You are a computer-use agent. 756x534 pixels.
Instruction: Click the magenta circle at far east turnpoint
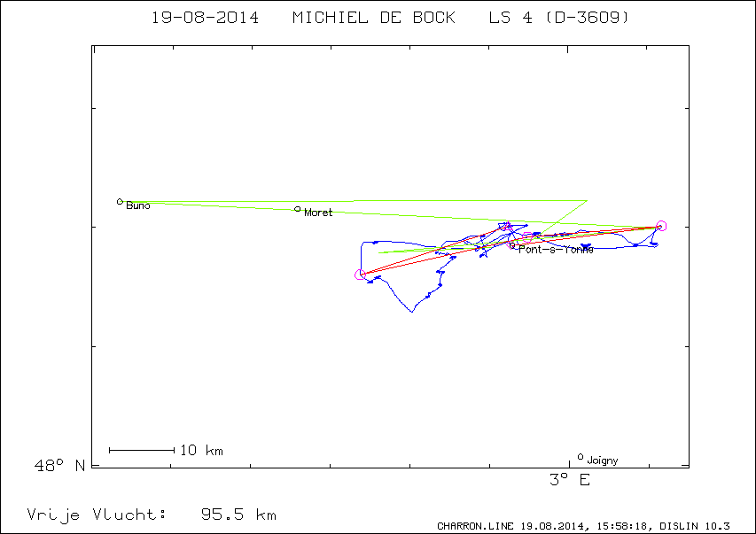coord(661,226)
